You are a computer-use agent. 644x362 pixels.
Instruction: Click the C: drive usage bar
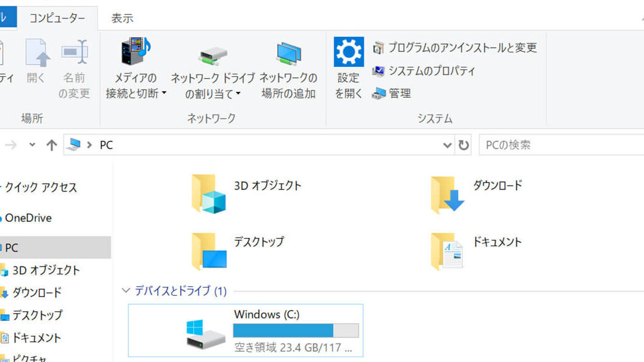(296, 331)
